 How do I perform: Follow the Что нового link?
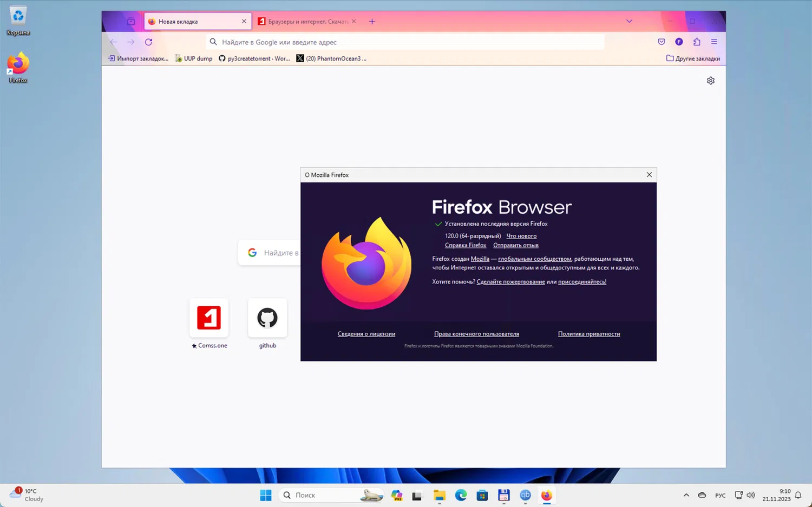(x=521, y=236)
